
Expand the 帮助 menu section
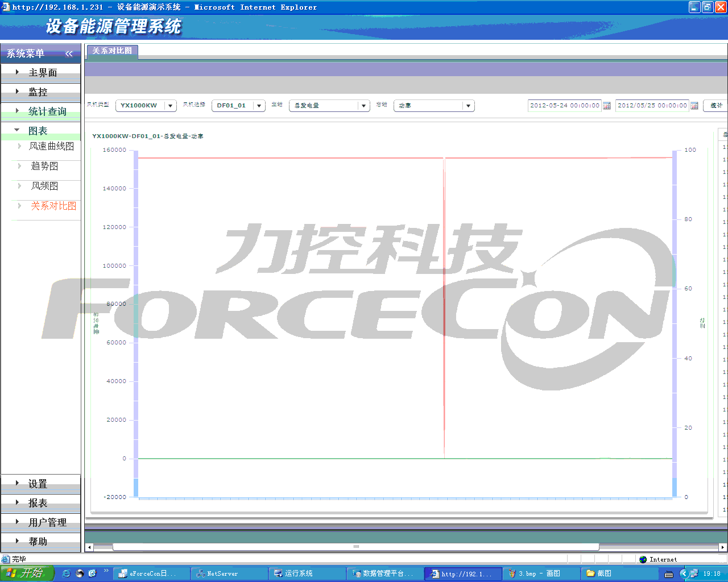41,542
